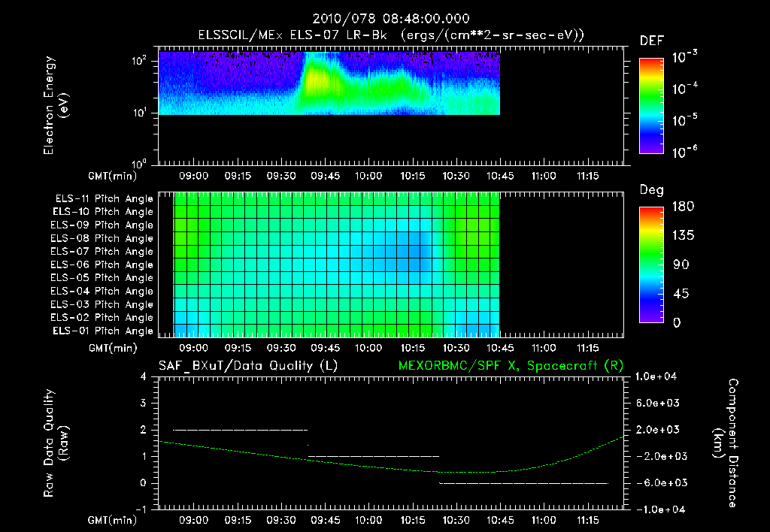This screenshot has height=532, width=770.
Task: Click the 09:00 tick under spectrogram panel
Action: tap(193, 176)
